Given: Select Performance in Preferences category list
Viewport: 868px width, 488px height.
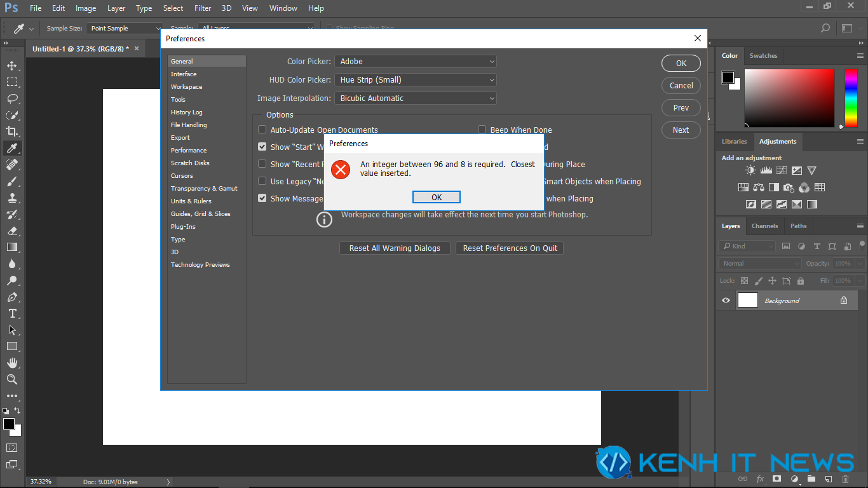Looking at the screenshot, I should pyautogui.click(x=189, y=151).
